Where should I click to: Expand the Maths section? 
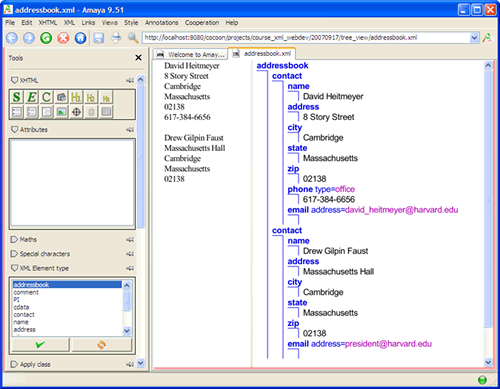click(14, 239)
